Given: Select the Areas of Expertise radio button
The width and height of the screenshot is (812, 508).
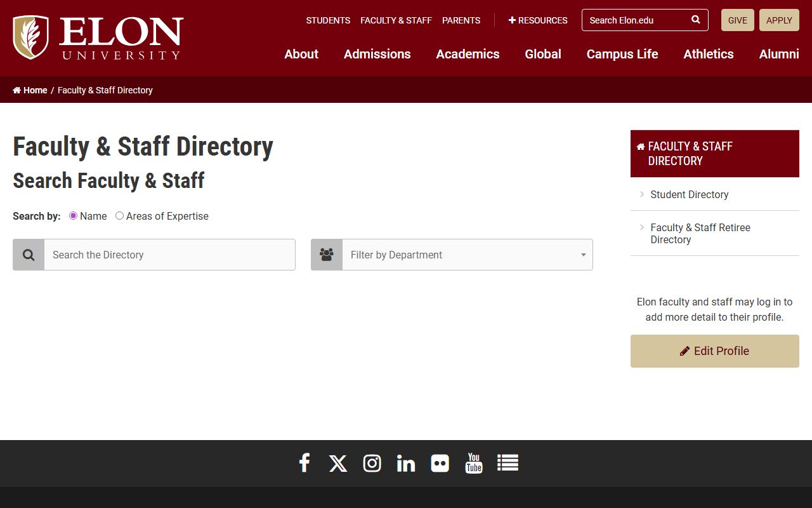Looking at the screenshot, I should click(119, 216).
